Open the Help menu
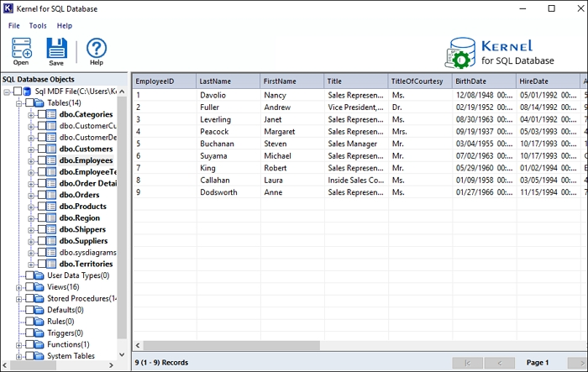 [x=65, y=26]
